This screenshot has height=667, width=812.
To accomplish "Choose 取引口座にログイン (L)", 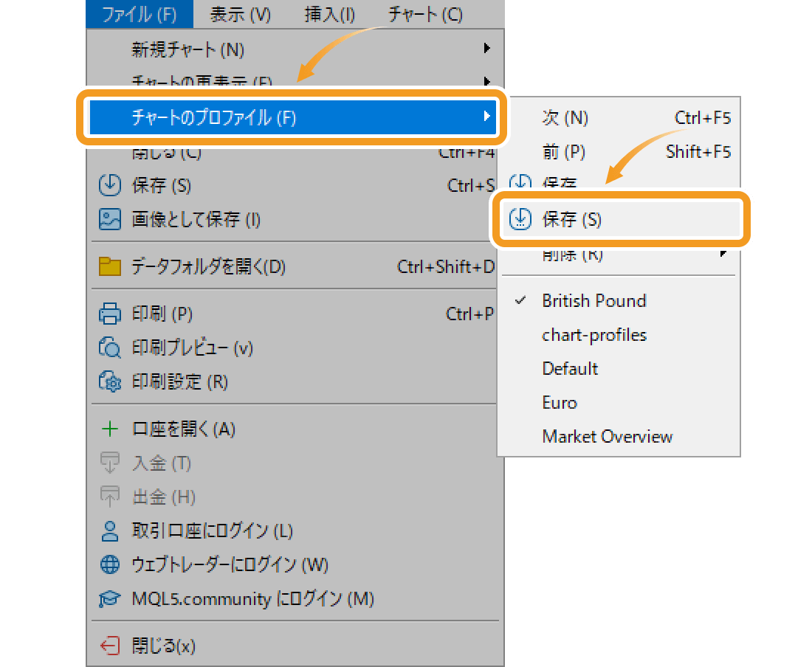I will coord(295,531).
